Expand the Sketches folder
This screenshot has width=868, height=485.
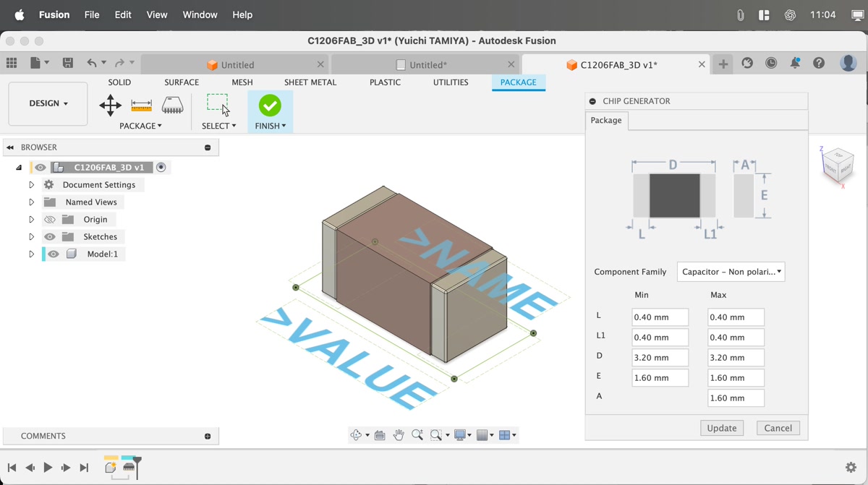[31, 236]
